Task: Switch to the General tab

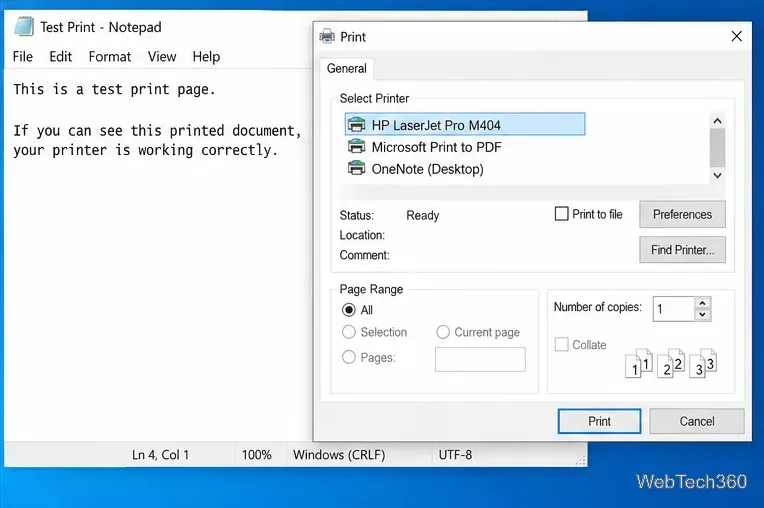Action: [x=346, y=68]
